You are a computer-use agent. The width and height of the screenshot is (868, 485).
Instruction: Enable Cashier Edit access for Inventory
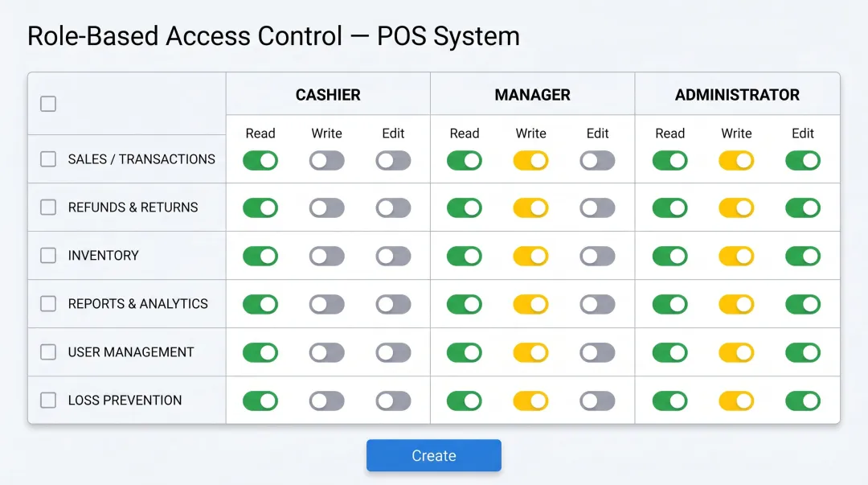[392, 256]
